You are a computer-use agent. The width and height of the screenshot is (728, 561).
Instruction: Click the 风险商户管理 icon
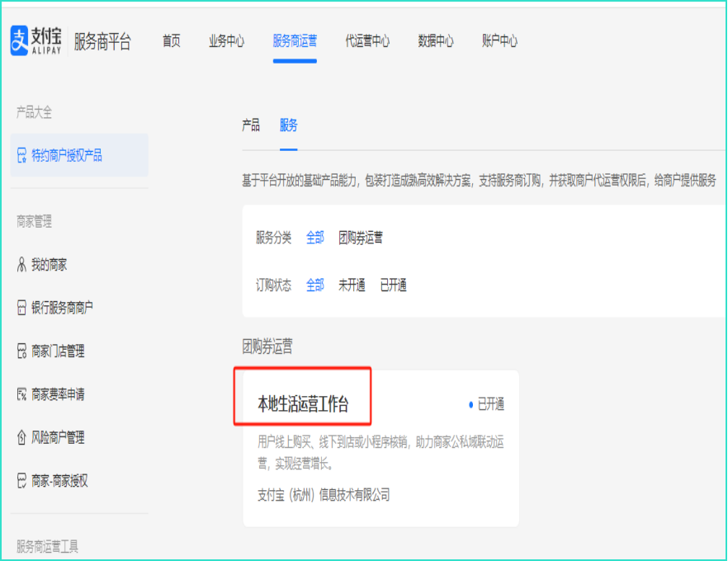coord(22,437)
